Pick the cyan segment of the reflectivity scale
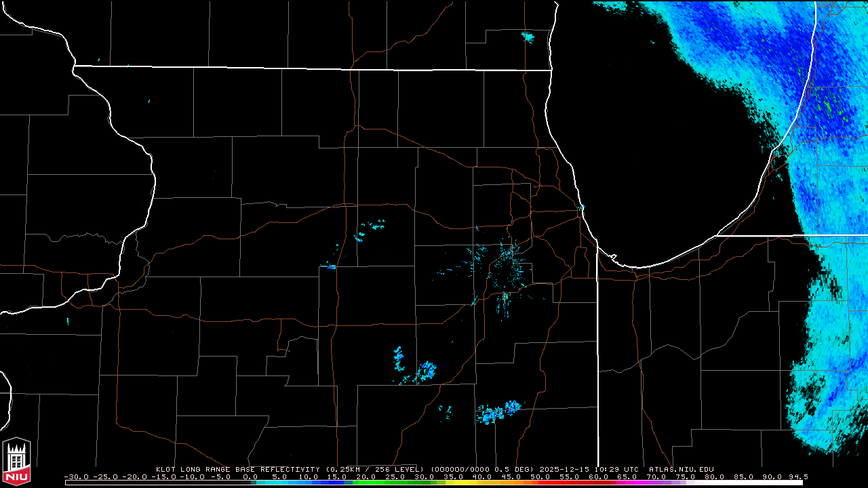Viewport: 868px width, 488px height. click(278, 483)
